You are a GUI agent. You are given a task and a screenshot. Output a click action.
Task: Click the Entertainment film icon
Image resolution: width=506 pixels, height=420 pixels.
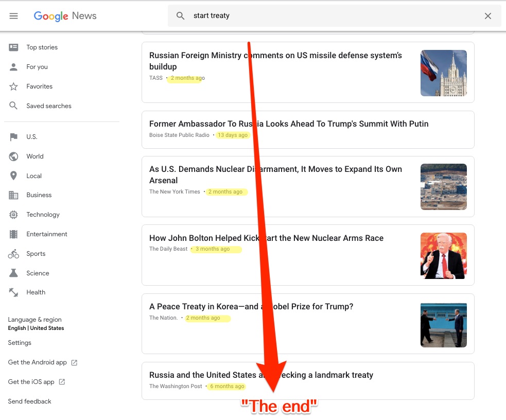(x=13, y=234)
